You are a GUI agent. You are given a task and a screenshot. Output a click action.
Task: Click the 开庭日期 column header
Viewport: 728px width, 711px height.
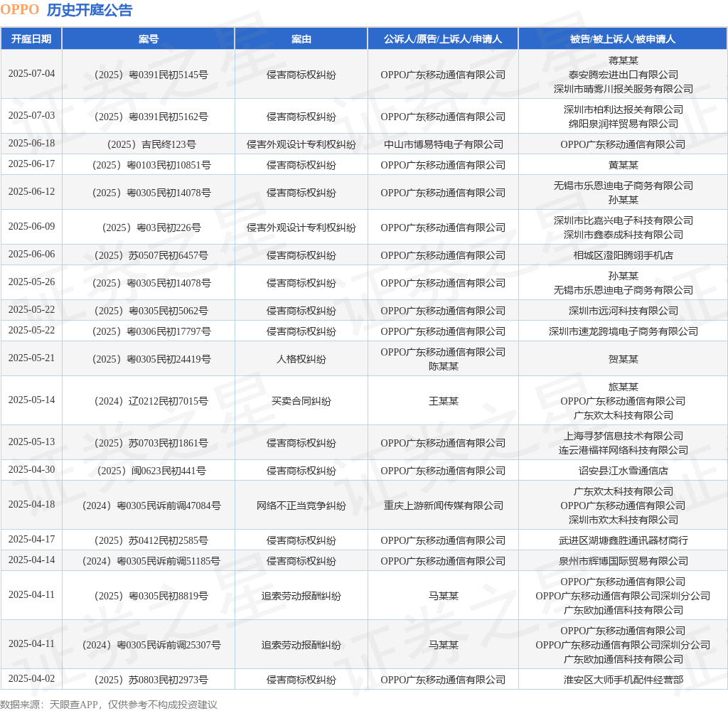tap(31, 39)
